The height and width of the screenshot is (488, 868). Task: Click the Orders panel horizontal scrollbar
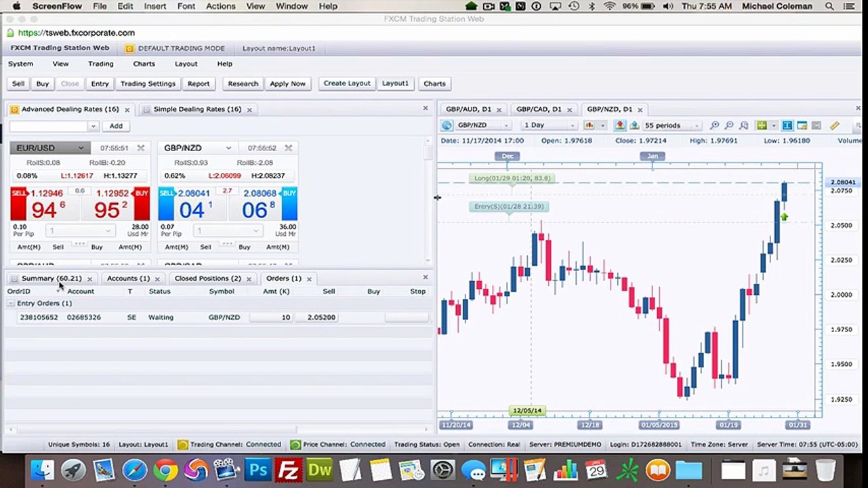[x=157, y=429]
